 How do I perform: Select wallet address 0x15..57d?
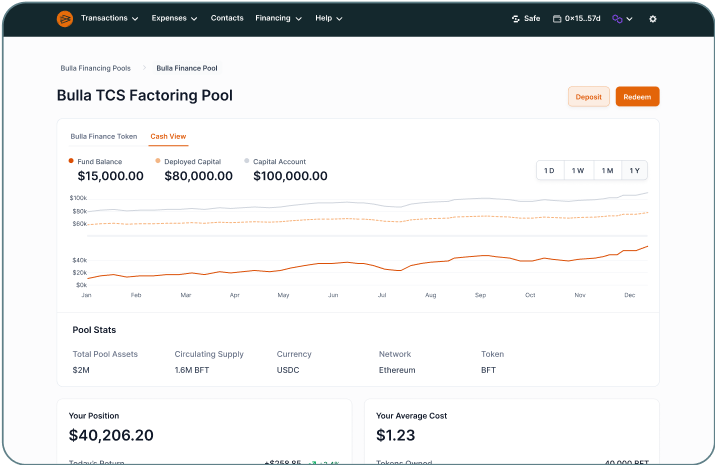tap(582, 19)
